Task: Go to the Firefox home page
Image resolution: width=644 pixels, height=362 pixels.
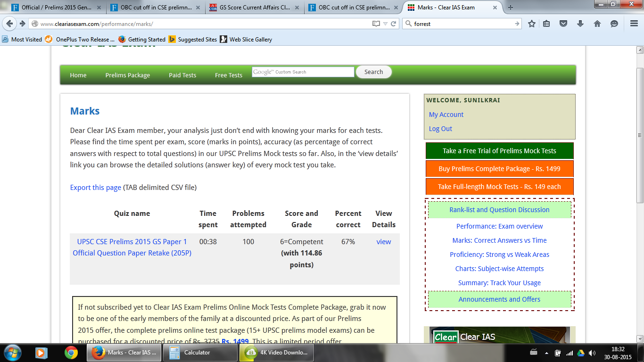Action: [x=597, y=24]
